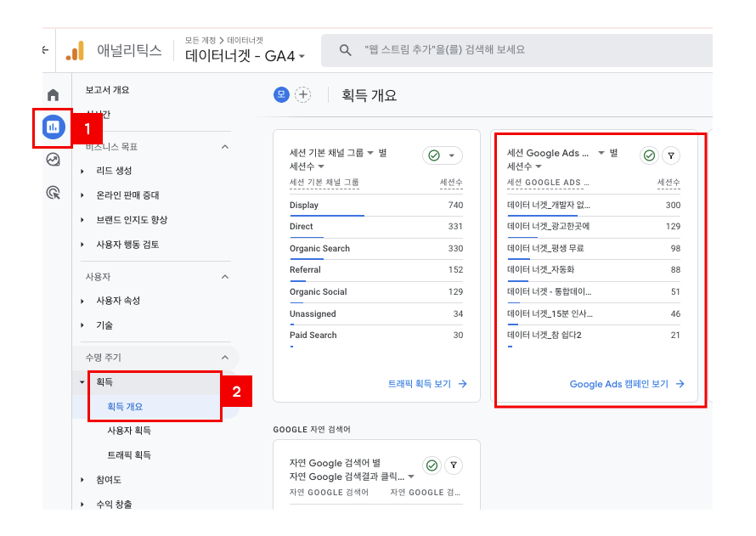Expand the 참여도 item

click(82, 480)
